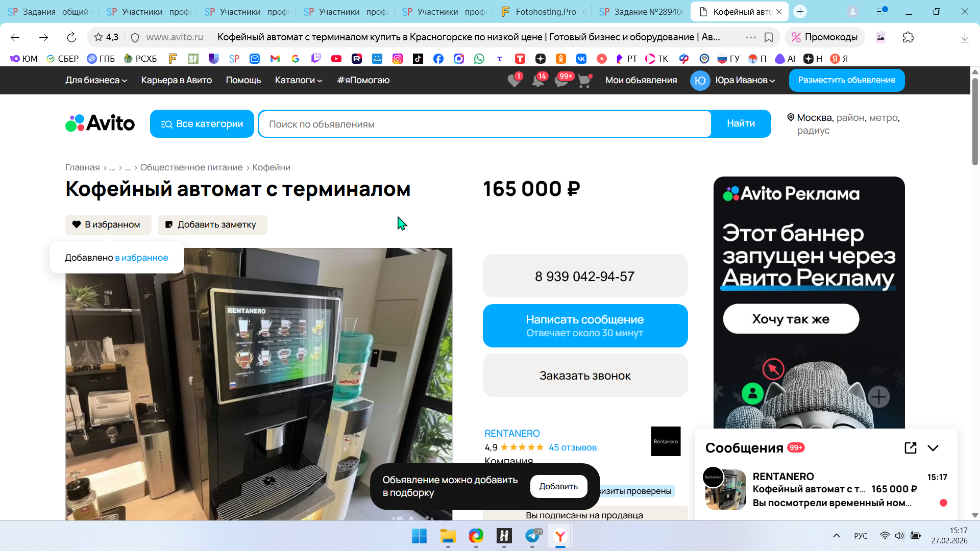The height and width of the screenshot is (551, 980).
Task: Open Telegram from the taskbar
Action: pos(532,536)
